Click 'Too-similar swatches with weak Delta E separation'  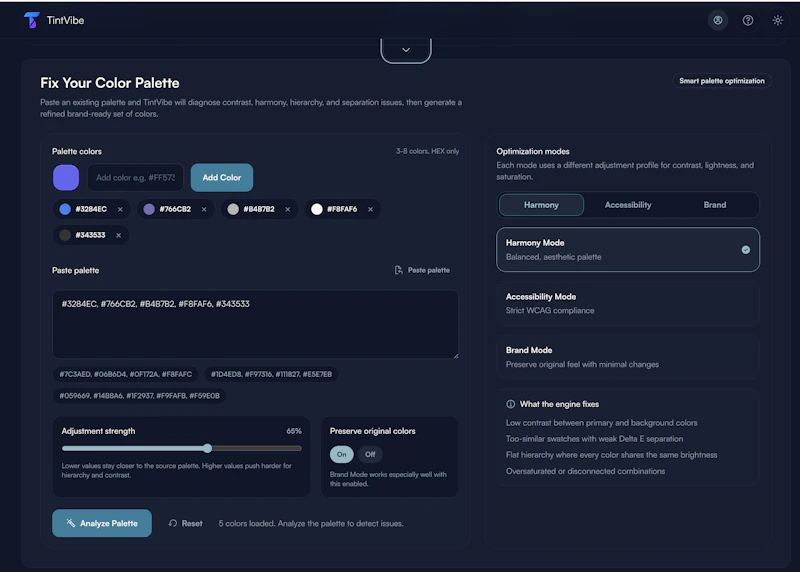click(594, 439)
